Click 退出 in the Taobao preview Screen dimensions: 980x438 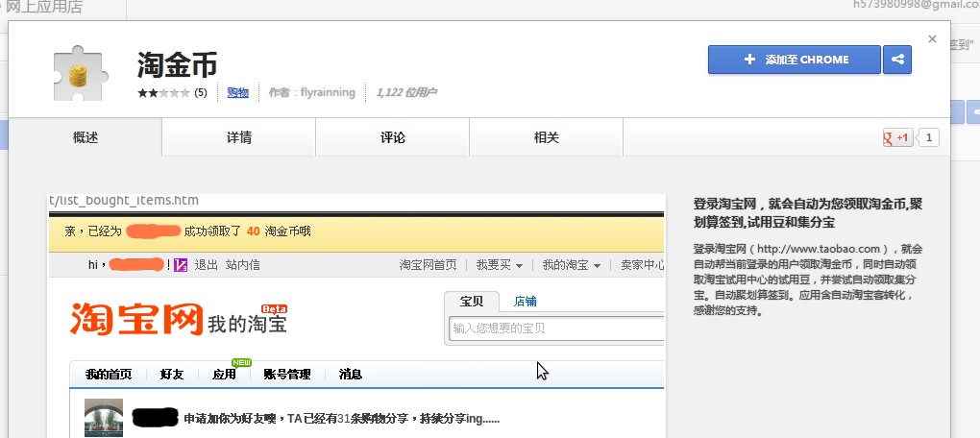pos(206,265)
